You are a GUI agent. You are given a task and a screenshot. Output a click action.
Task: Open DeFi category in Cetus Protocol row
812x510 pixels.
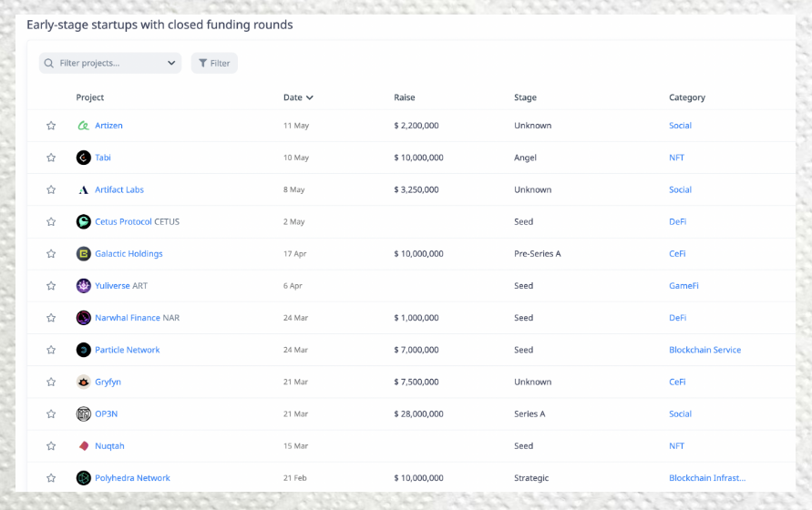click(677, 221)
